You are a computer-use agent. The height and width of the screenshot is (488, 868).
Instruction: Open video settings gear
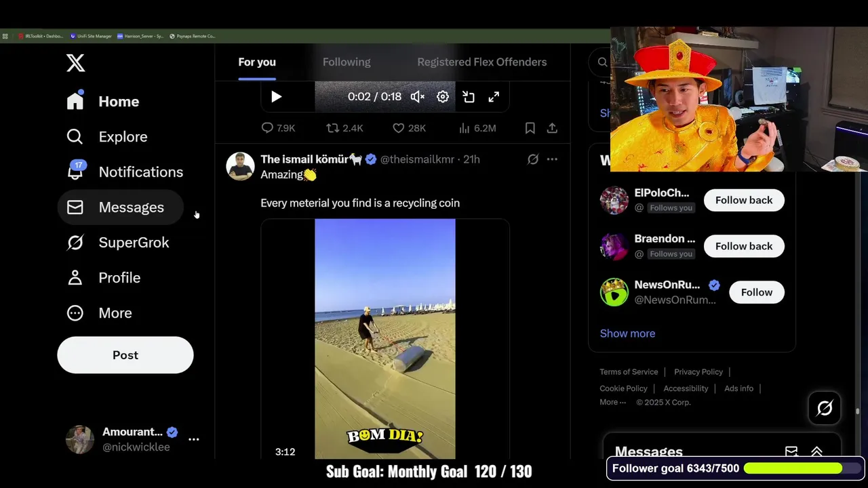[443, 97]
